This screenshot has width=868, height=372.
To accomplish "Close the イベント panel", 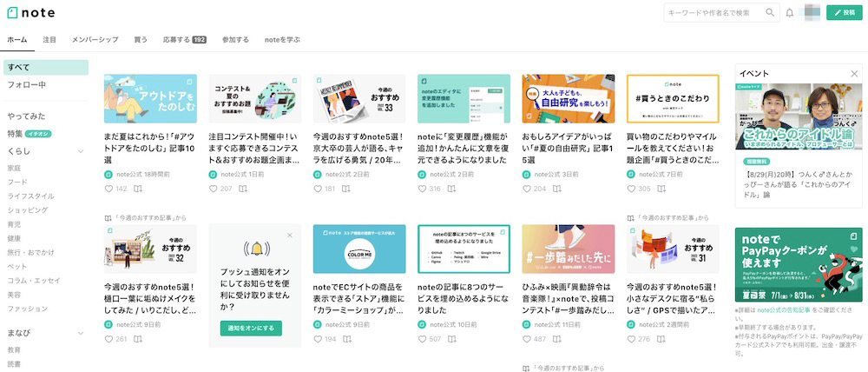I will [854, 73].
